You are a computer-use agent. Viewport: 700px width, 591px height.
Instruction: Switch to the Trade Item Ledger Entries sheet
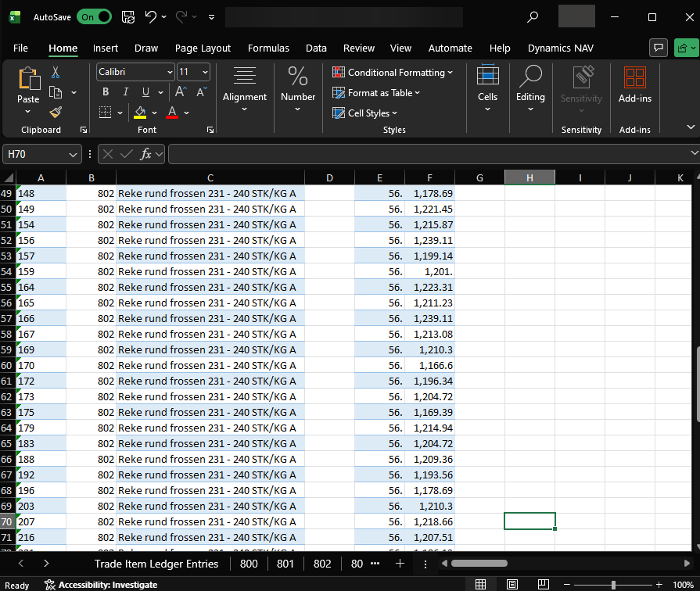[x=156, y=563]
